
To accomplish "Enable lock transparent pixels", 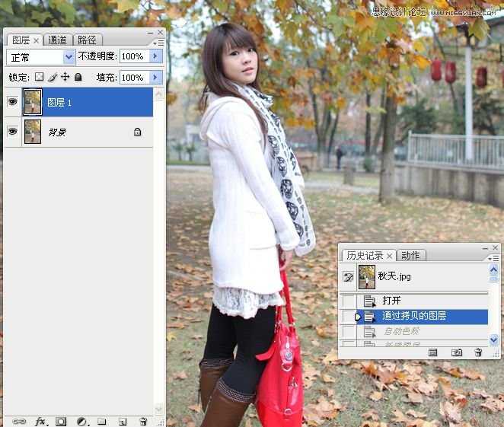I will pos(40,77).
